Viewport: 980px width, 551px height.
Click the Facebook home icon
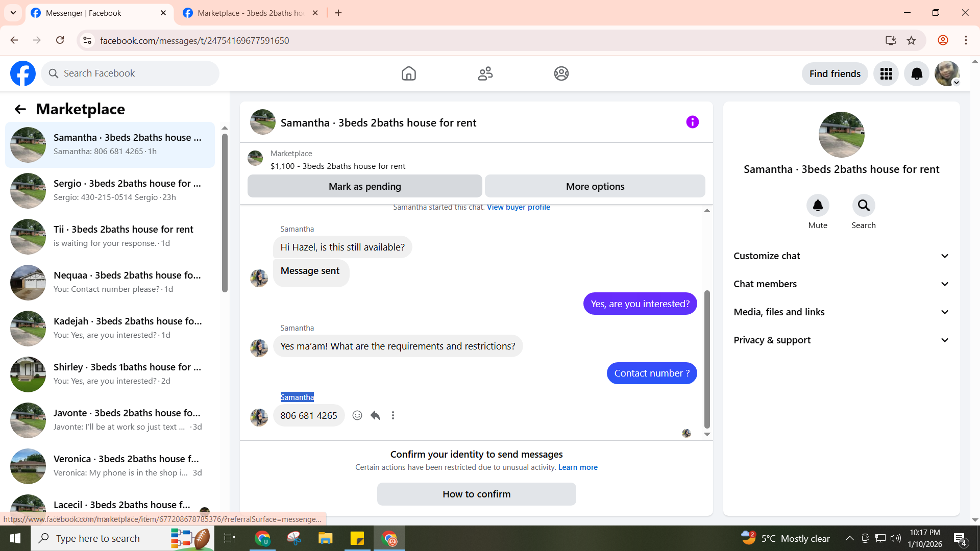click(x=408, y=73)
